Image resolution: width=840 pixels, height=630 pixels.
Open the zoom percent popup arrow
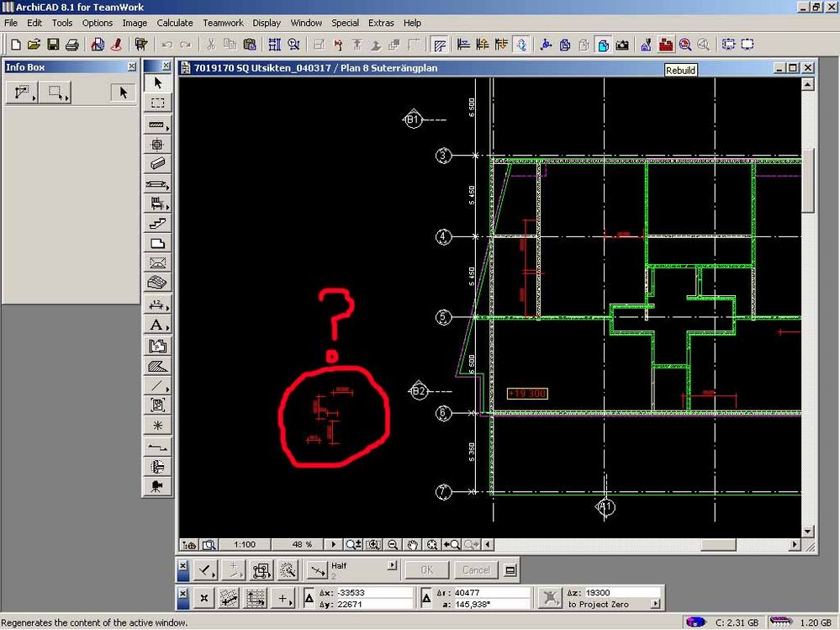333,545
